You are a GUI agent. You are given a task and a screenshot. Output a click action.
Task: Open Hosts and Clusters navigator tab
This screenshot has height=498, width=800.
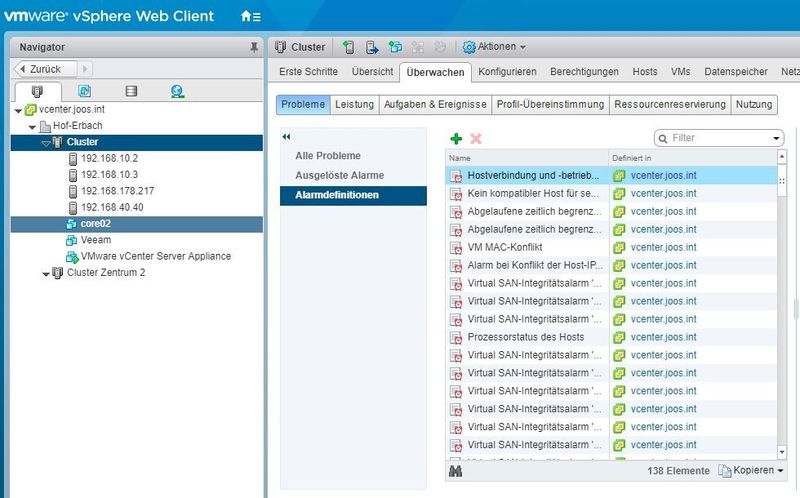pyautogui.click(x=37, y=91)
